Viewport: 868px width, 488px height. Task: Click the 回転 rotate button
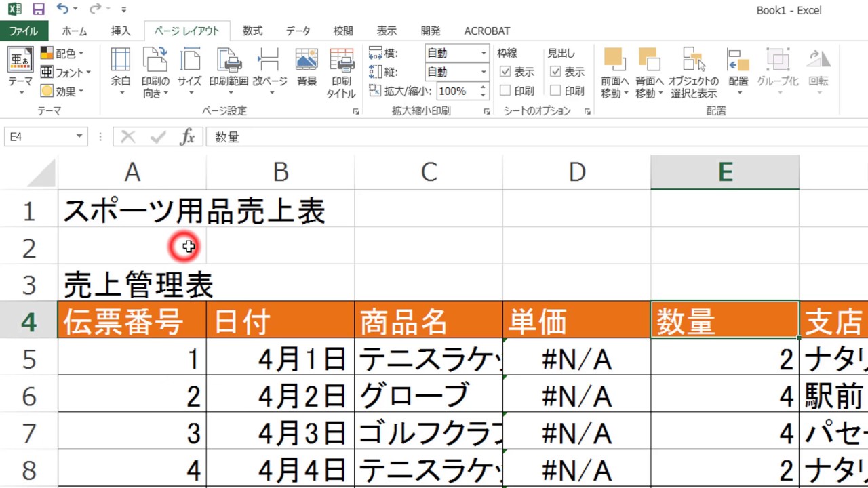(818, 71)
